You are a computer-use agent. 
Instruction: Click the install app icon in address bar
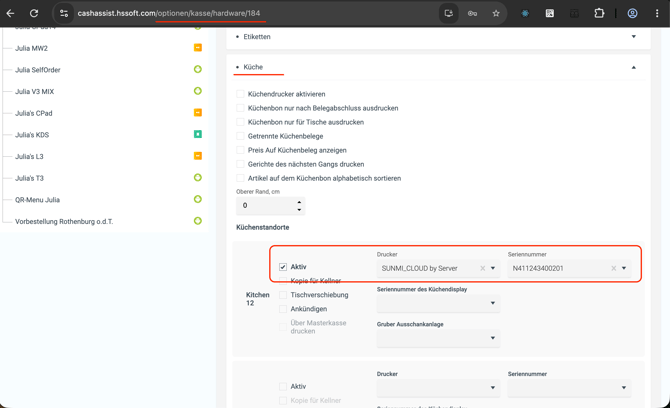point(449,13)
